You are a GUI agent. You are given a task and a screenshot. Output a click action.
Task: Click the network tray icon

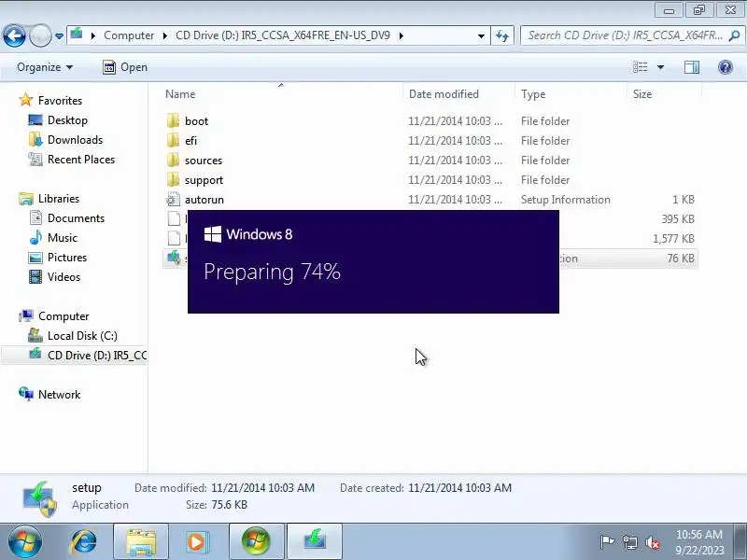[x=629, y=542]
